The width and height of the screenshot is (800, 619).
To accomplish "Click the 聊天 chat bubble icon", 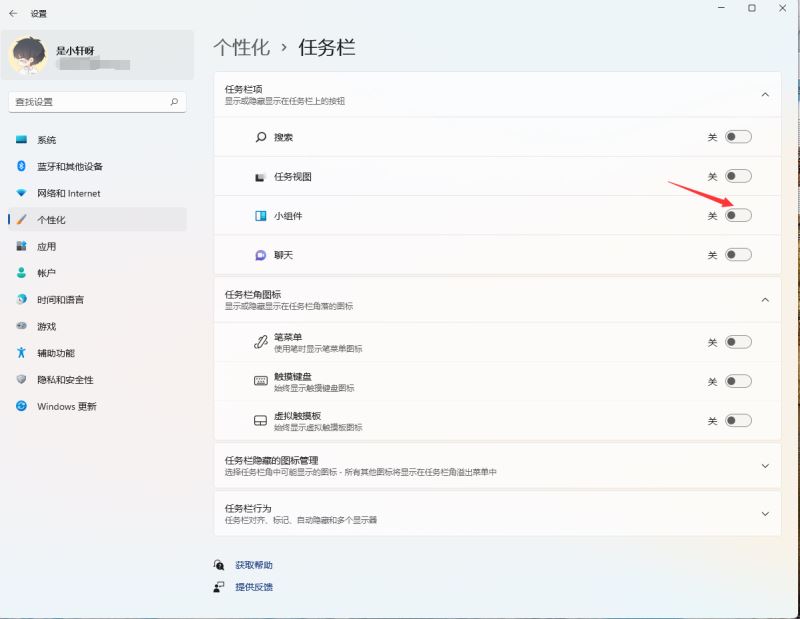I will tap(261, 255).
